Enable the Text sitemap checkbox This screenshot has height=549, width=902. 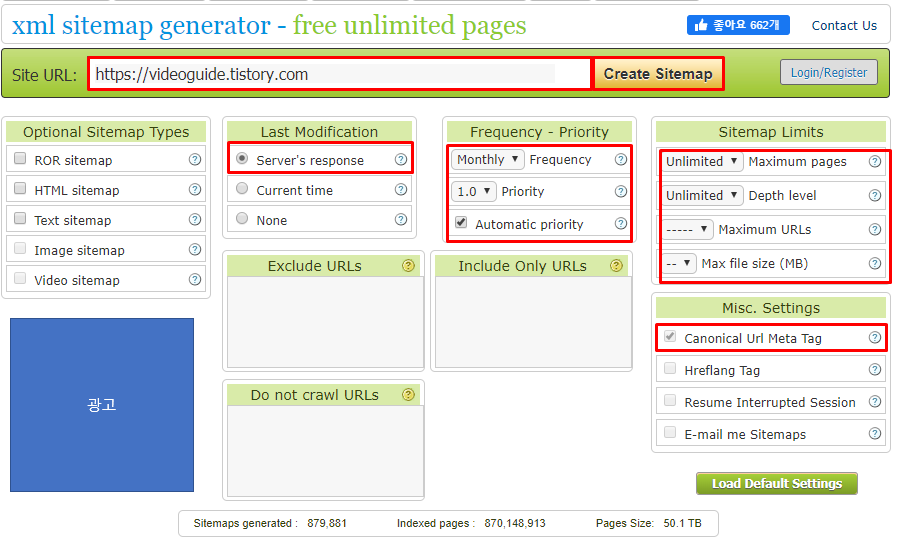[x=20, y=218]
